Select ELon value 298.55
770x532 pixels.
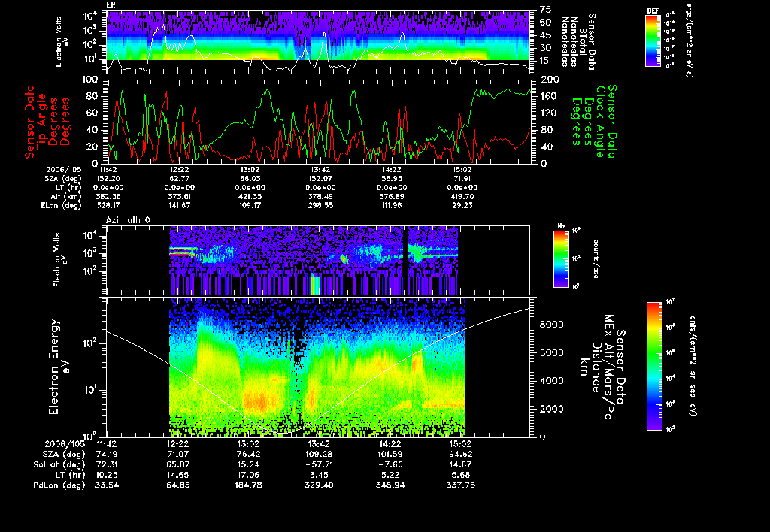pos(320,206)
